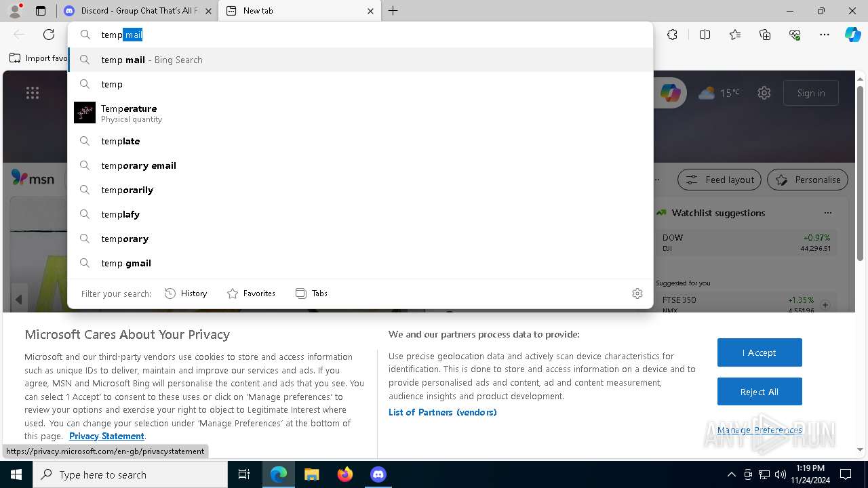The width and height of the screenshot is (868, 488).
Task: Select the 'templafy' suggestion
Action: click(360, 214)
